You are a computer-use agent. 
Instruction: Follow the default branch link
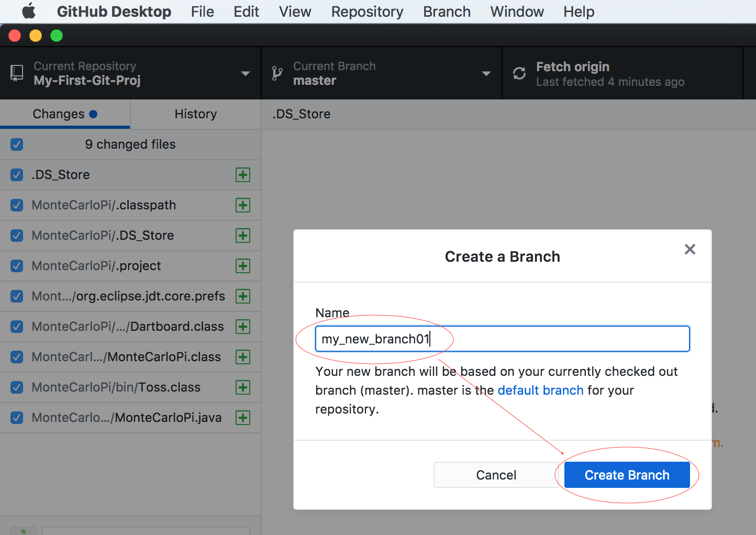pos(540,391)
